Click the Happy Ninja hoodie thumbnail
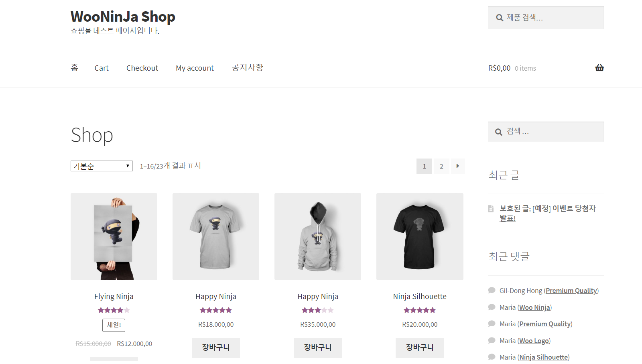Image resolution: width=642 pixels, height=364 pixels. pyautogui.click(x=318, y=237)
